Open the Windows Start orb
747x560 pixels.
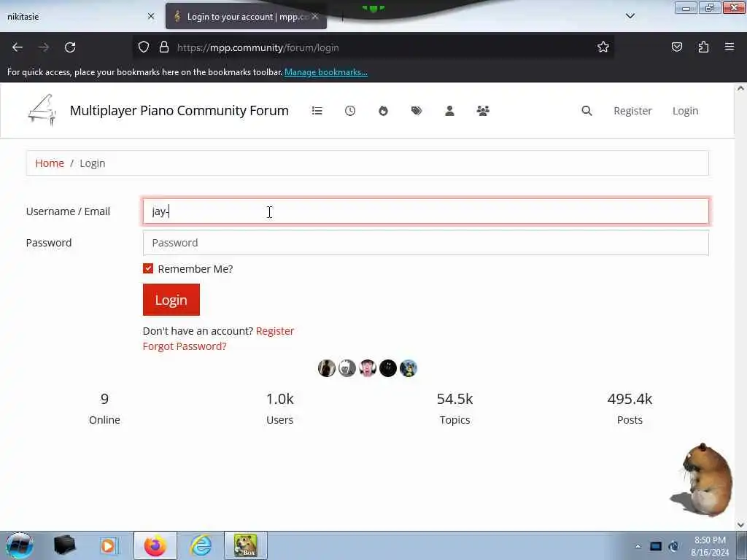point(20,545)
